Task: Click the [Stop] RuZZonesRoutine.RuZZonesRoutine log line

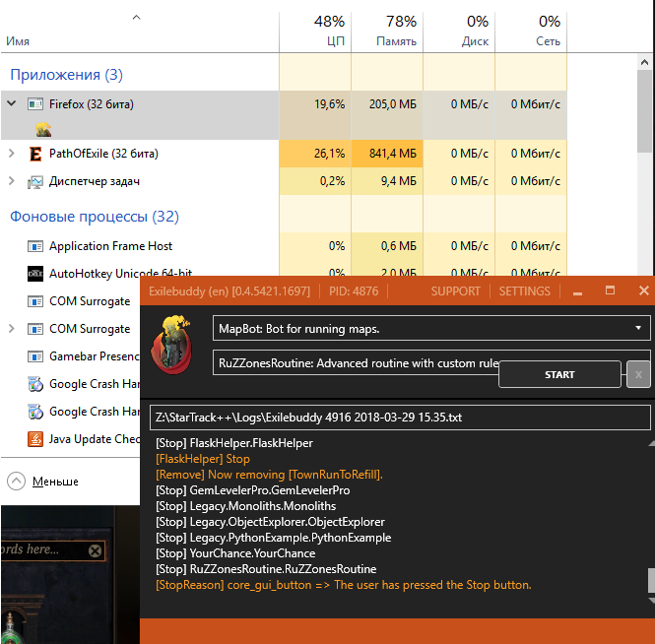Action: point(266,569)
